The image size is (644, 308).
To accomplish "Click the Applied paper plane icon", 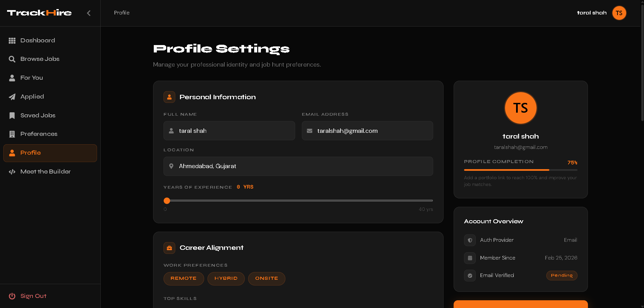I will pos(12,97).
